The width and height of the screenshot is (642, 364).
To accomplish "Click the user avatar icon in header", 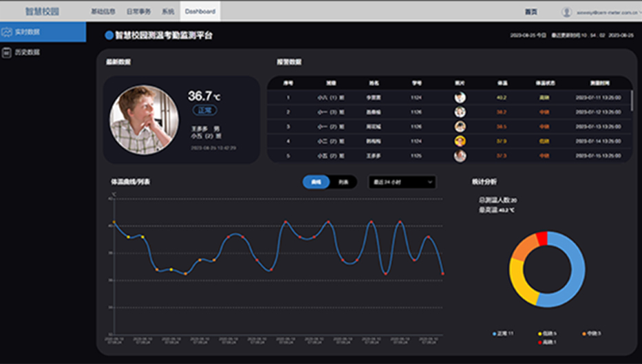I will 566,12.
